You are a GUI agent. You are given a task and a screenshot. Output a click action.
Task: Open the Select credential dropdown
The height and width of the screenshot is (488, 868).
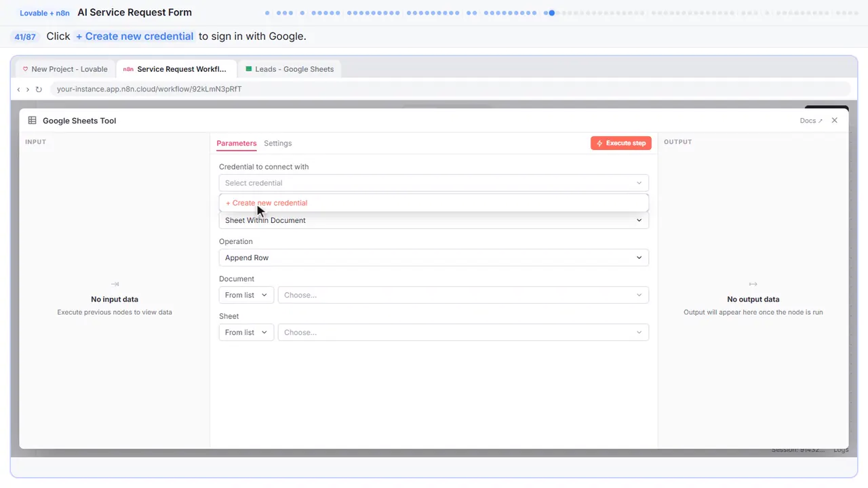(434, 183)
